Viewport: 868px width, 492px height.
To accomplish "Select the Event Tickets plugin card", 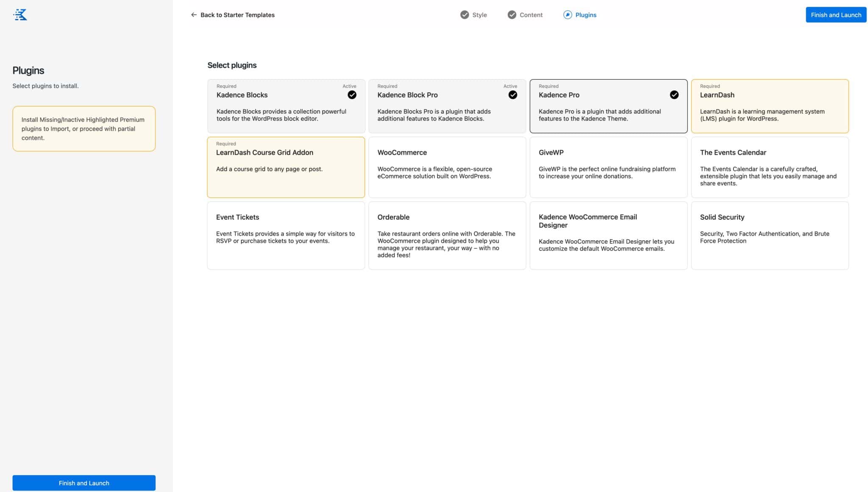I will click(286, 235).
